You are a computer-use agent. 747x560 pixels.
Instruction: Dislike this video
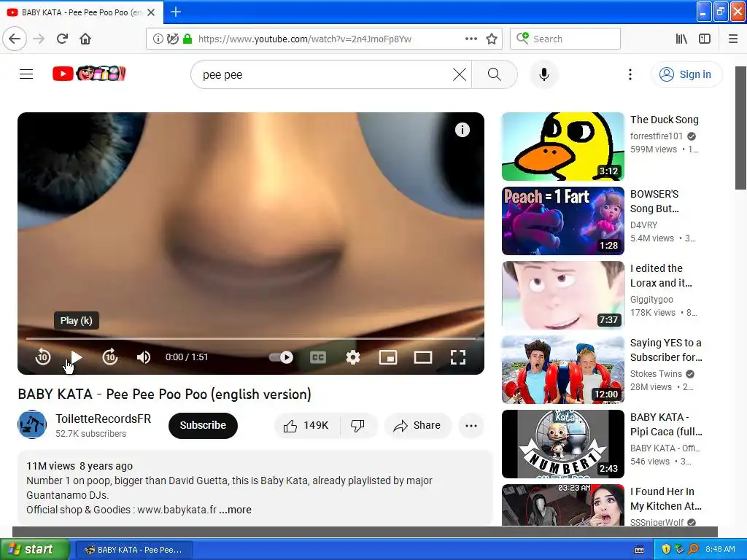coord(358,425)
